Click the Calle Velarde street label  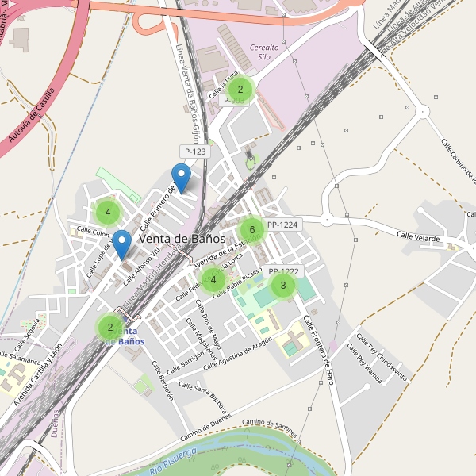coord(418,236)
